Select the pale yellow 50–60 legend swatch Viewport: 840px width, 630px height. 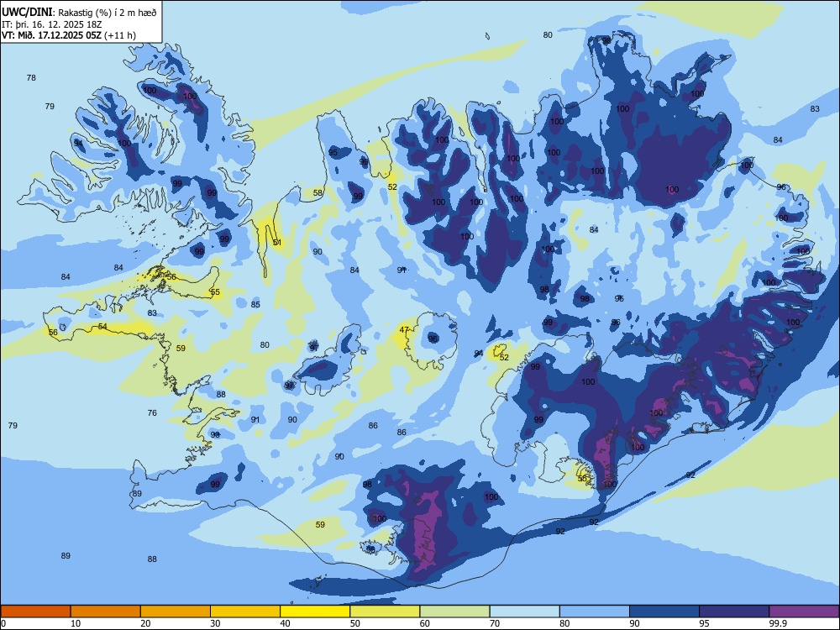[x=385, y=612]
